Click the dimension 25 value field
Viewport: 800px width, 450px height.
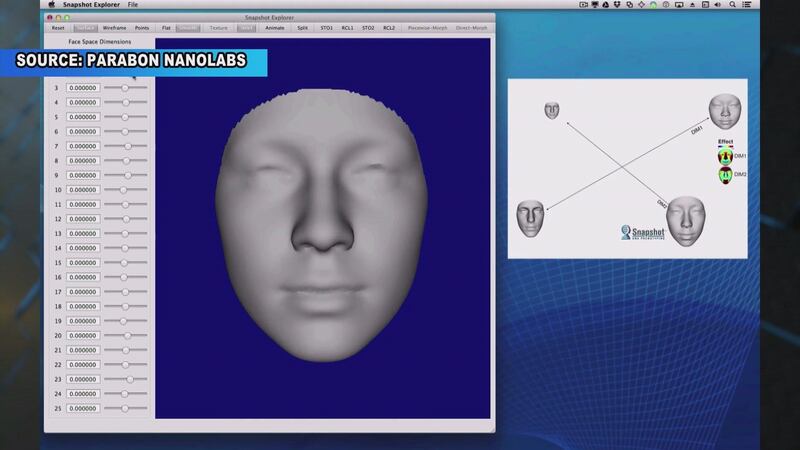click(82, 408)
